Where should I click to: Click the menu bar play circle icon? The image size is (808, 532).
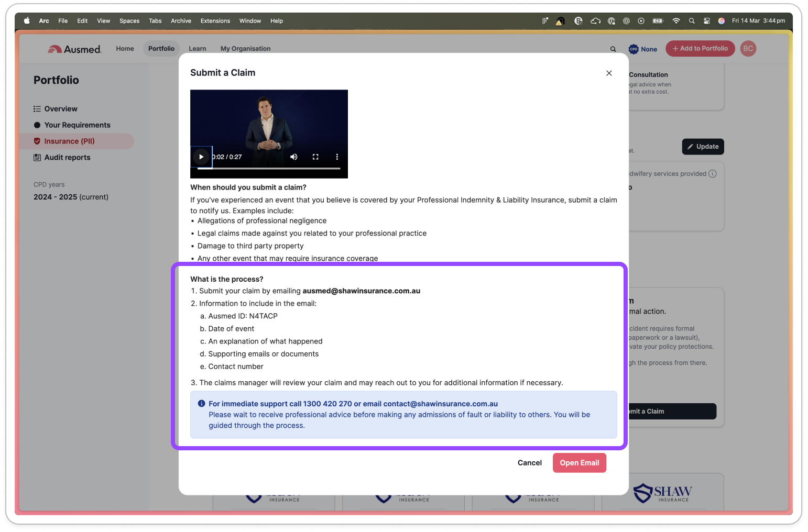[x=641, y=21]
